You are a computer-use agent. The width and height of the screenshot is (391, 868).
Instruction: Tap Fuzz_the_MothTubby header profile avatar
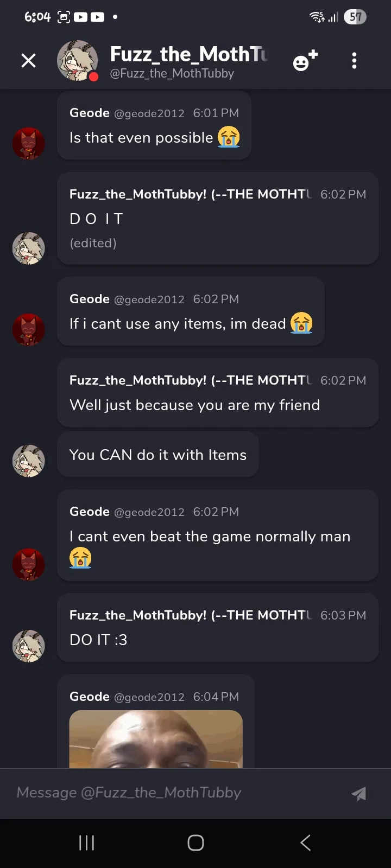(x=78, y=60)
